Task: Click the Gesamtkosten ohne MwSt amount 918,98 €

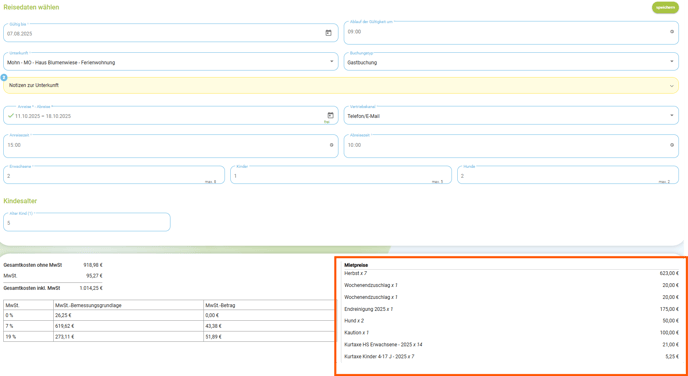Action: (93, 265)
